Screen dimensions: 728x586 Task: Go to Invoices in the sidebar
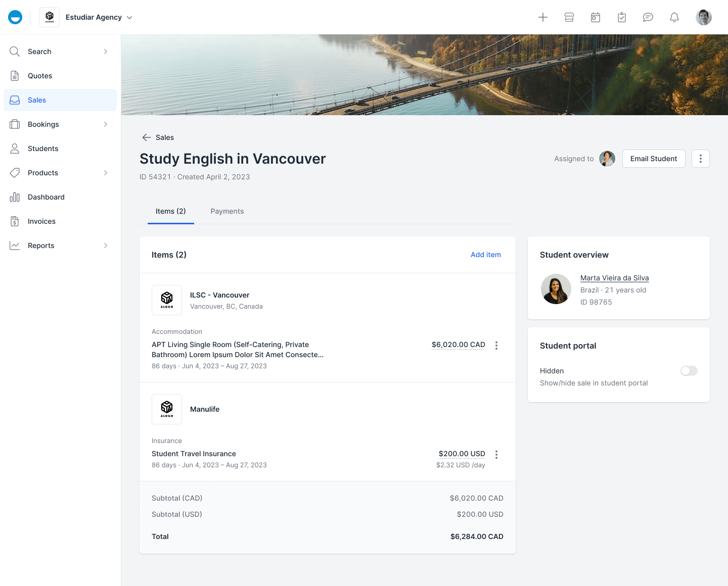41,221
